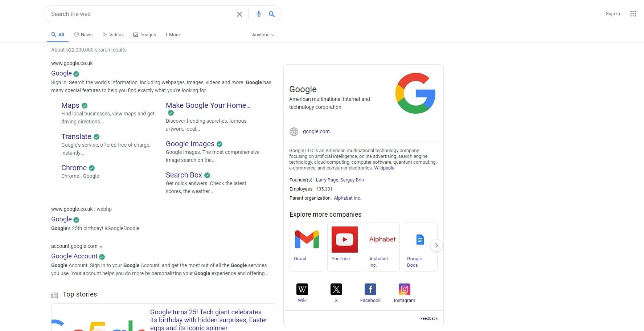The width and height of the screenshot is (644, 331).
Task: Open X from the social links row
Action: pyautogui.click(x=336, y=289)
